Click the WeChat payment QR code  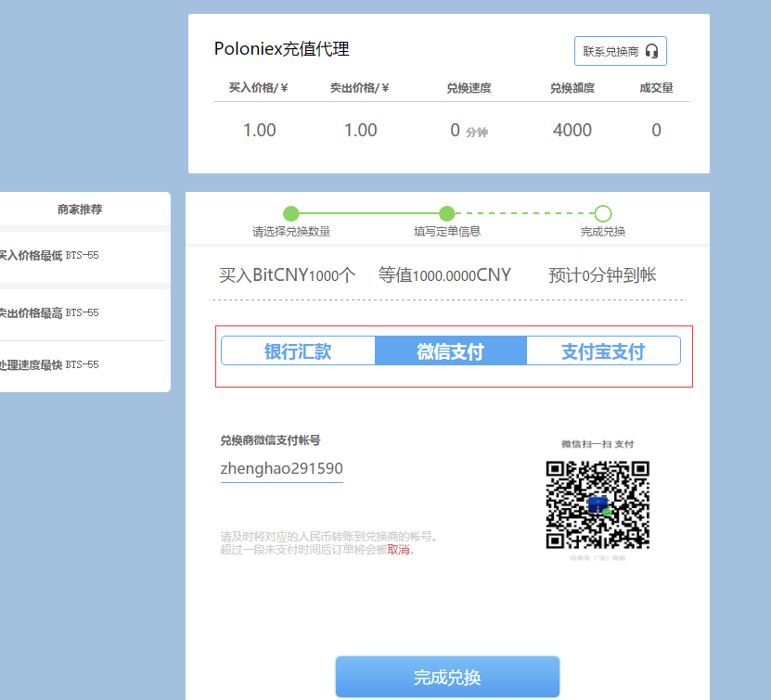(598, 504)
